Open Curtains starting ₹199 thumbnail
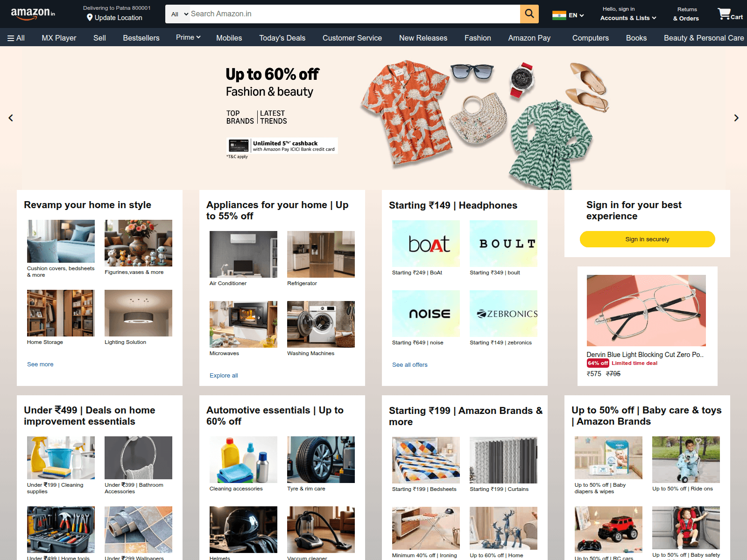Image resolution: width=747 pixels, height=560 pixels. point(503,460)
